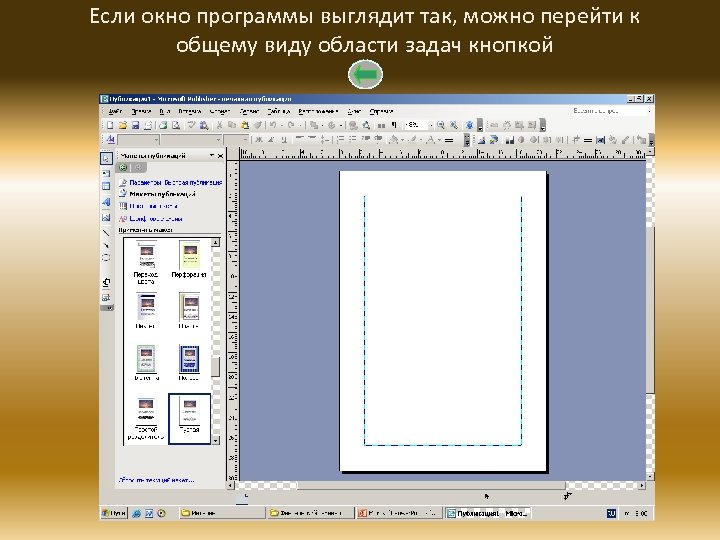Select the Oval drawing tool

click(107, 258)
